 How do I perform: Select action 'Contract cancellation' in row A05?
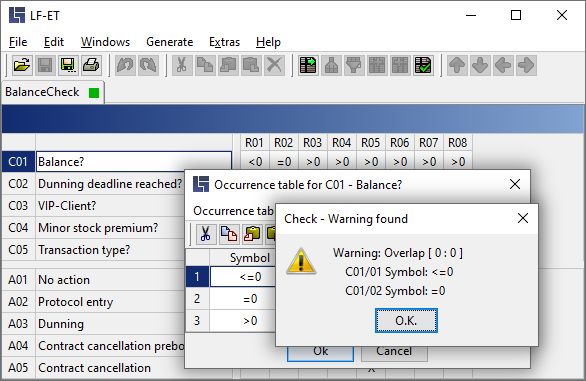click(110, 368)
